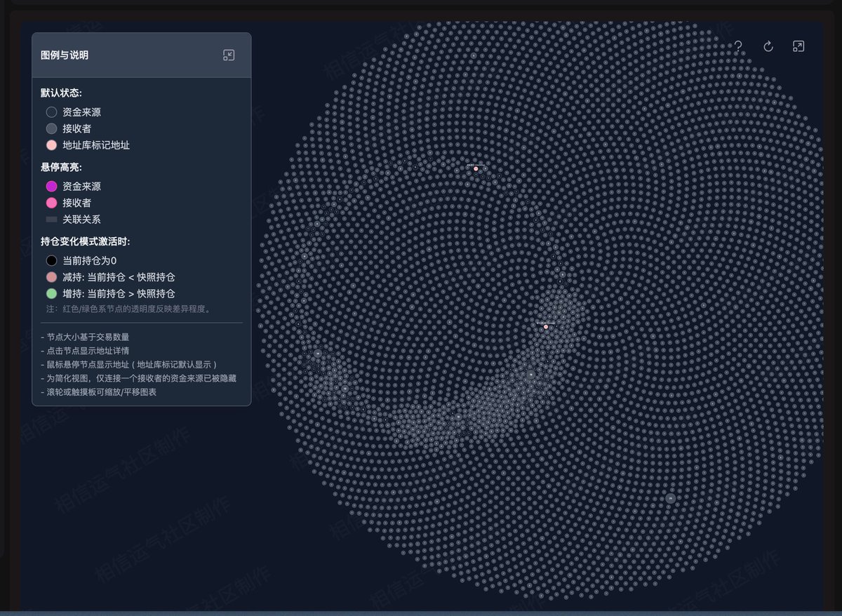Open the help question mark icon
Image resolution: width=842 pixels, height=616 pixels.
(x=738, y=46)
